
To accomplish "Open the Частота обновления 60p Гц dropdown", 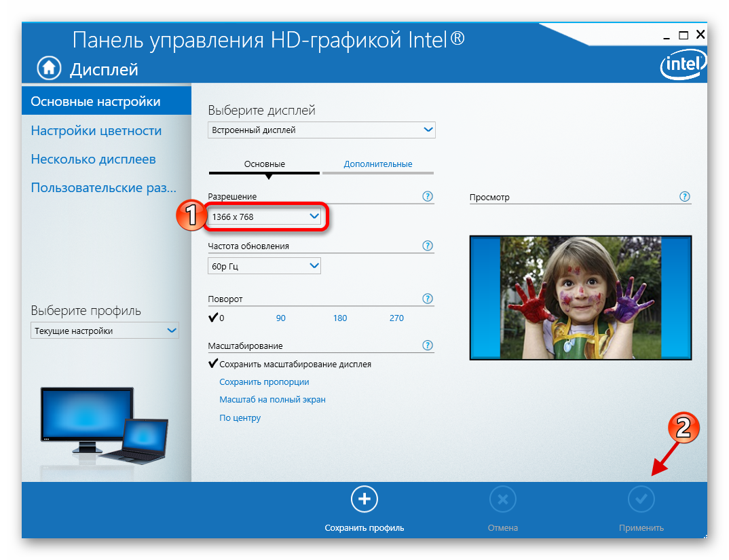I will pos(264,266).
